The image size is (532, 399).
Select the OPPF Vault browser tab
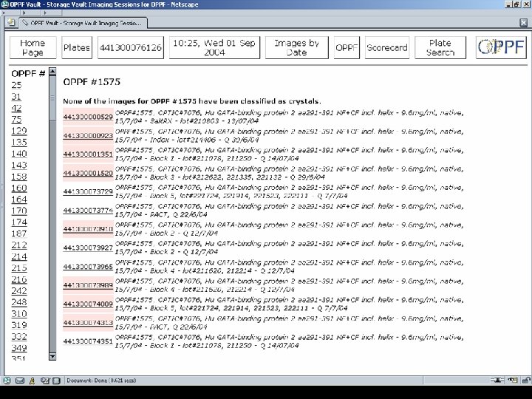pos(83,23)
